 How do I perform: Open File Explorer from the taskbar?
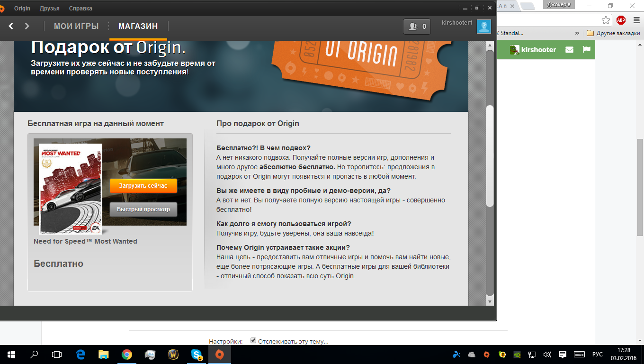(104, 354)
